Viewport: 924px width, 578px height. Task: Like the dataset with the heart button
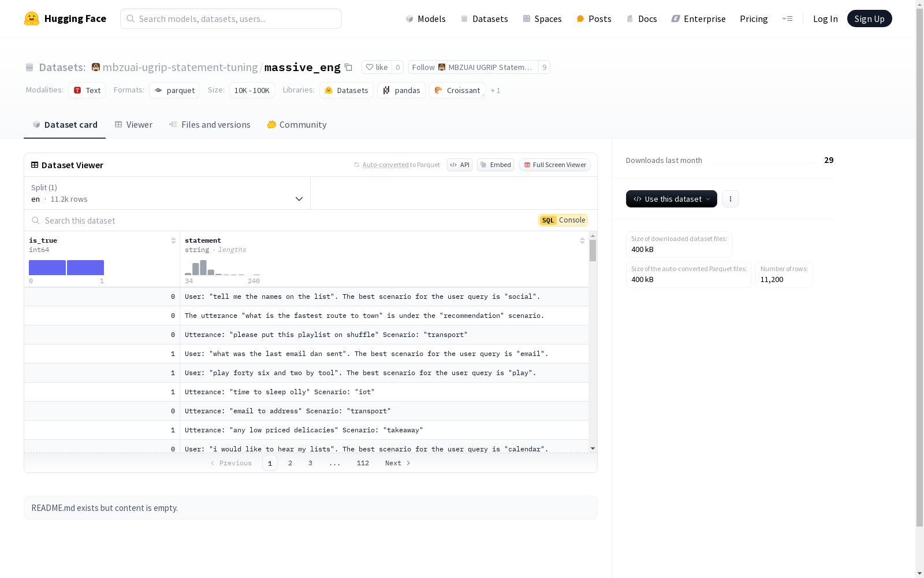(377, 67)
